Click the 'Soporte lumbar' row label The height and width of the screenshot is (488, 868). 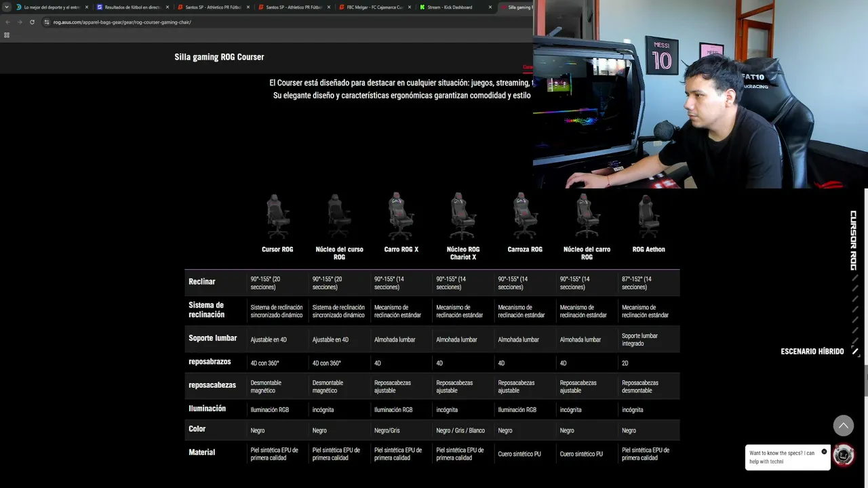[x=213, y=338]
